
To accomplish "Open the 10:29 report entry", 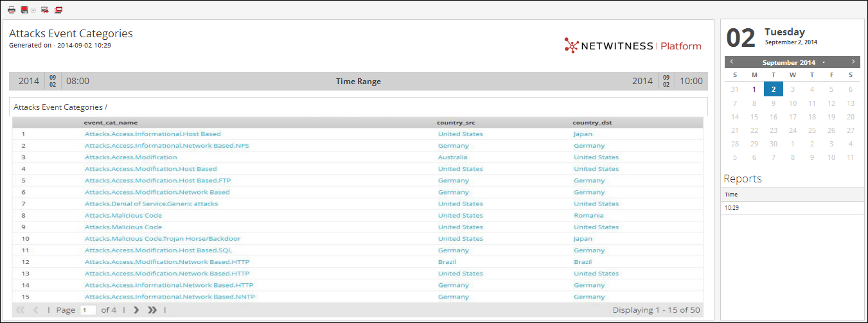I will [x=792, y=208].
